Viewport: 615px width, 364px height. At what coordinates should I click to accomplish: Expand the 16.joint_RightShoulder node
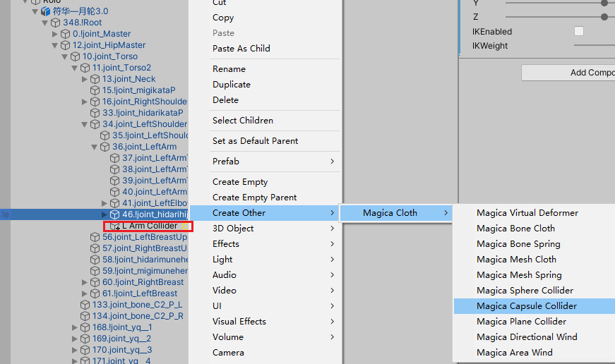(x=85, y=102)
